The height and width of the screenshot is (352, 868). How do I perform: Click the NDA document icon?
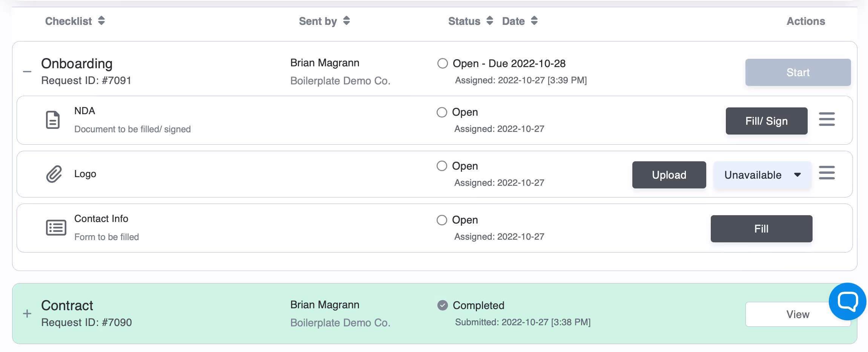[x=53, y=120]
